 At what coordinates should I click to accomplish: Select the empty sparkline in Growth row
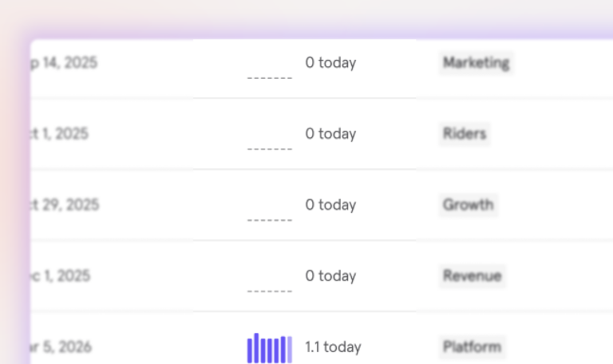tap(269, 220)
